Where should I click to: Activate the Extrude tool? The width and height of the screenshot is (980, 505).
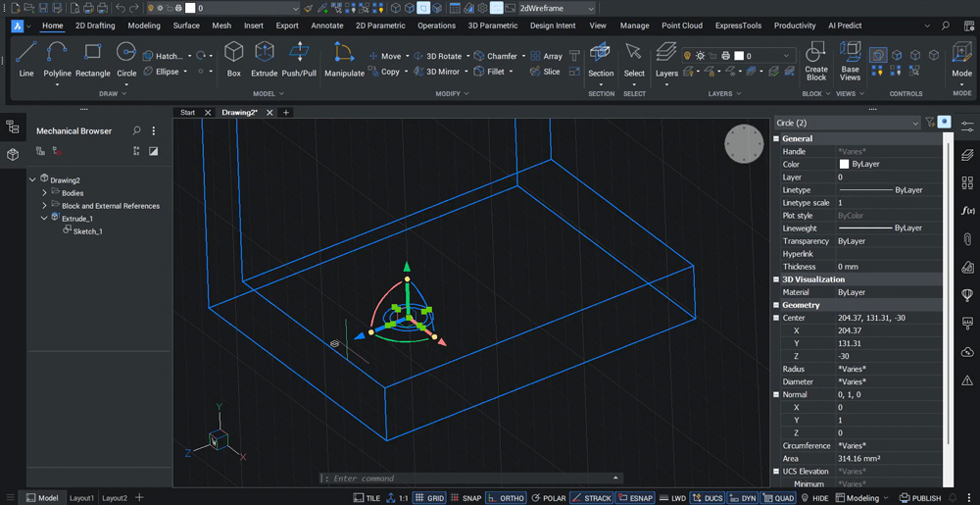[265, 60]
